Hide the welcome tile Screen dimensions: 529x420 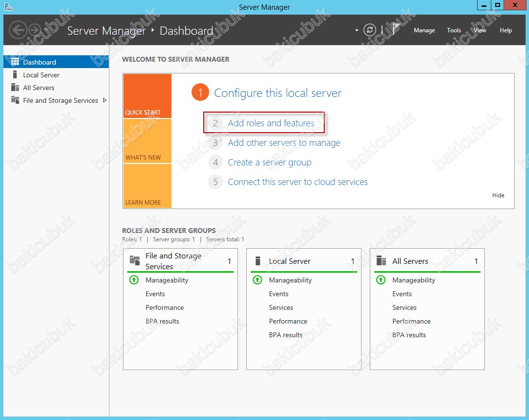click(x=498, y=195)
